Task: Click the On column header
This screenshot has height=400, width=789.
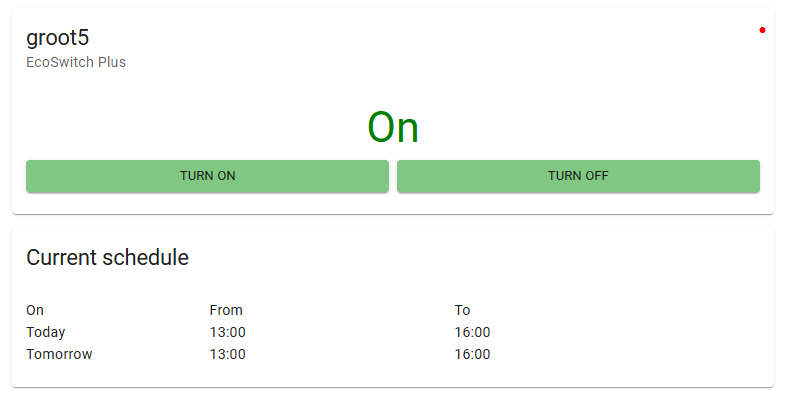Action: [x=35, y=310]
